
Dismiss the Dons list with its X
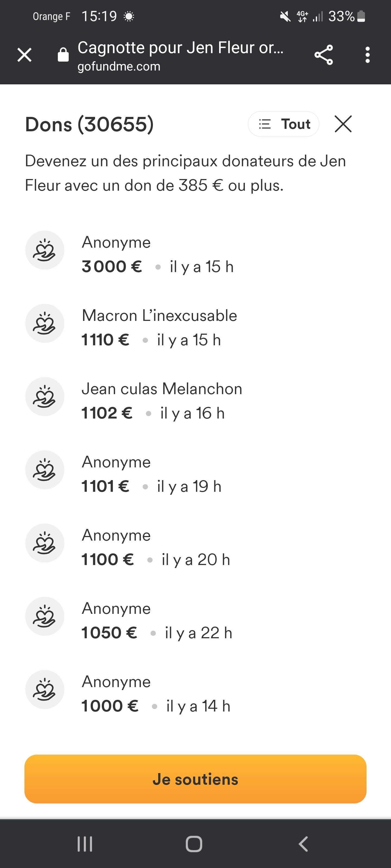(x=343, y=124)
